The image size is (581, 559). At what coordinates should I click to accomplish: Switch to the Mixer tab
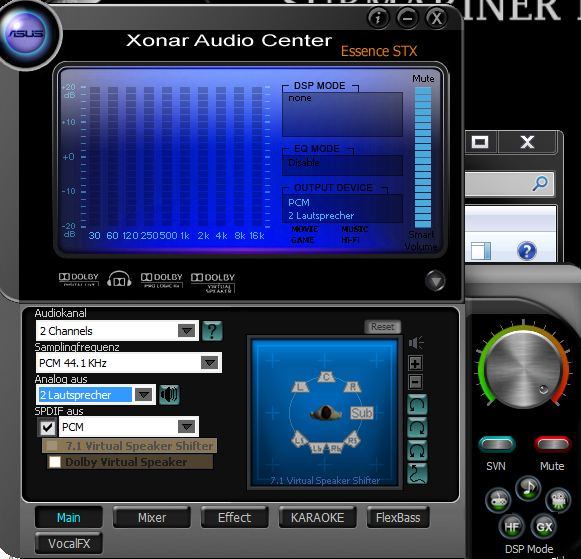coord(152,517)
